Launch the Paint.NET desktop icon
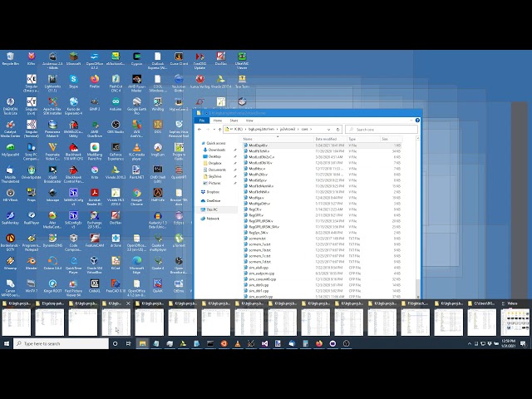The width and height of the screenshot is (532, 399). [x=136, y=172]
